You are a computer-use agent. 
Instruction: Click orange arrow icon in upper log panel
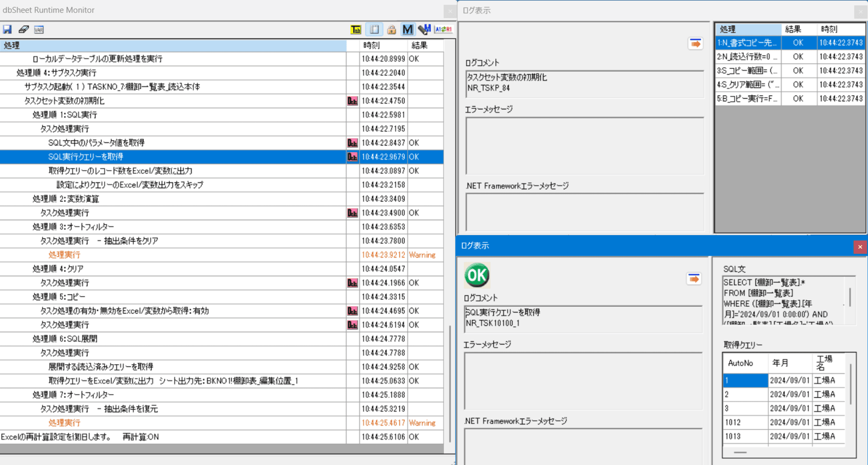point(695,43)
